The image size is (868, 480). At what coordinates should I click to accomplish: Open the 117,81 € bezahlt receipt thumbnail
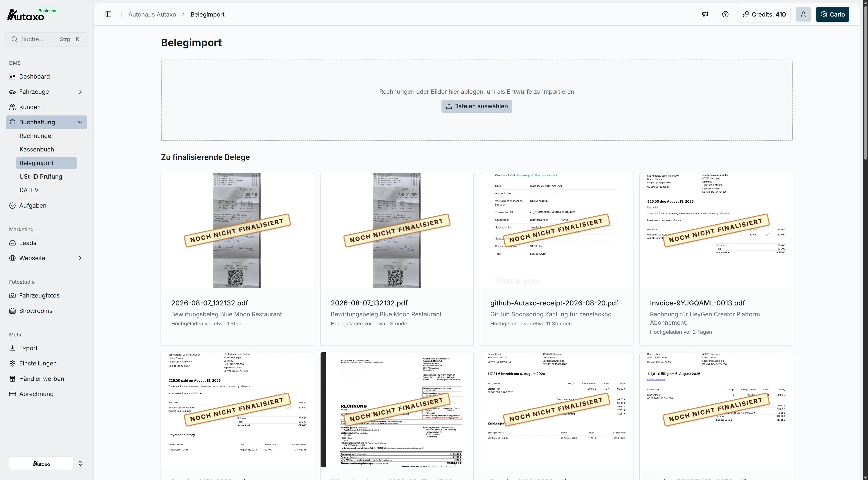[x=557, y=410]
